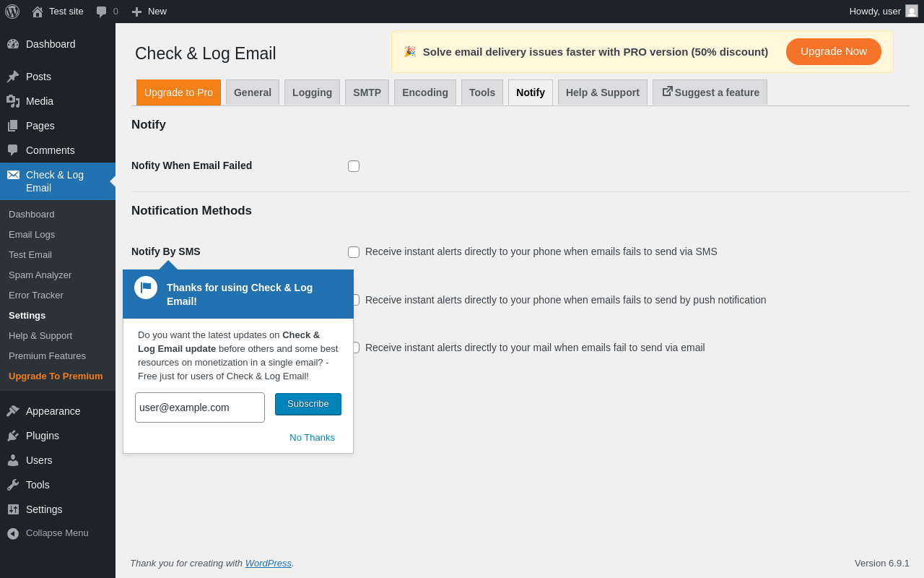Image resolution: width=924 pixels, height=578 pixels.
Task: Open Plugins via the plug icon
Action: pyautogui.click(x=13, y=436)
